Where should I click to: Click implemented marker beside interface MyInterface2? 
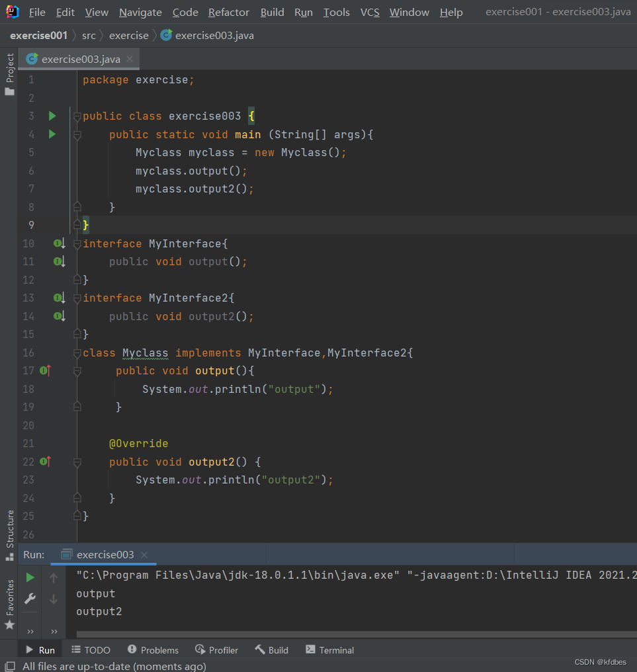(x=59, y=298)
